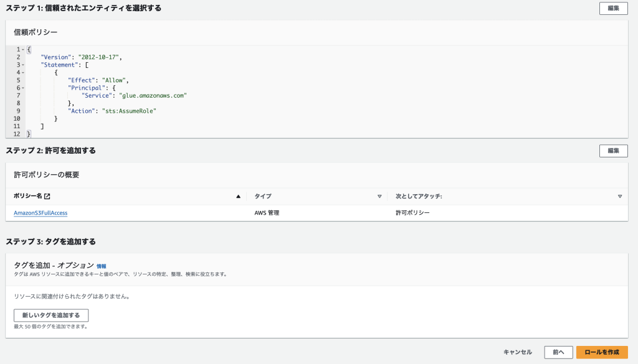Fold the statement object at line 4
Viewport: 638px width, 364px height.
23,72
